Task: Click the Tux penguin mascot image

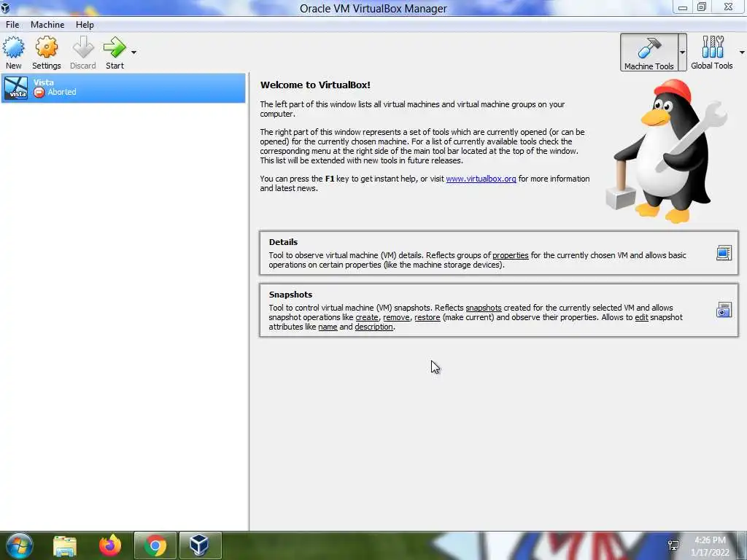Action: click(x=667, y=151)
